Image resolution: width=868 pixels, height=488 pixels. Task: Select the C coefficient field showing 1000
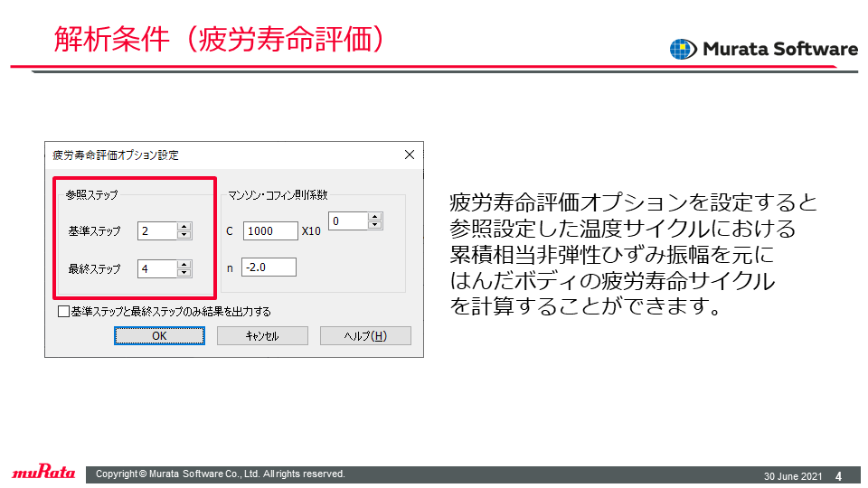tap(270, 230)
